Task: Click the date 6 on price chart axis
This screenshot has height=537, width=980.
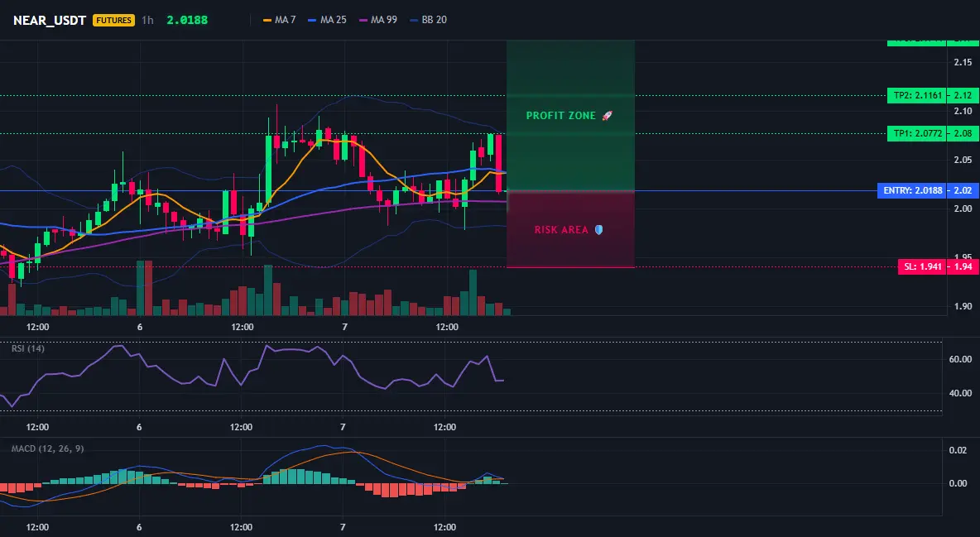Action: (x=139, y=327)
